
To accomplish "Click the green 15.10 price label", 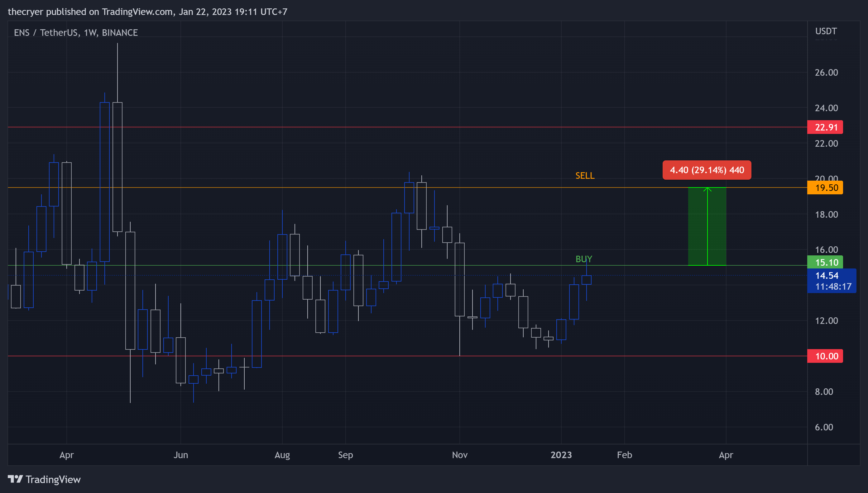I will (x=825, y=262).
